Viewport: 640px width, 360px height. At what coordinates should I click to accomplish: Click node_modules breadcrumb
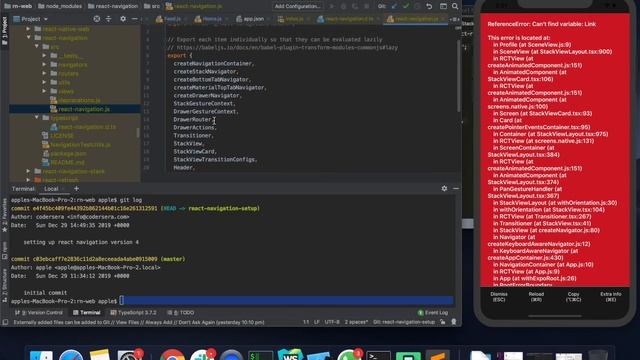click(60, 6)
